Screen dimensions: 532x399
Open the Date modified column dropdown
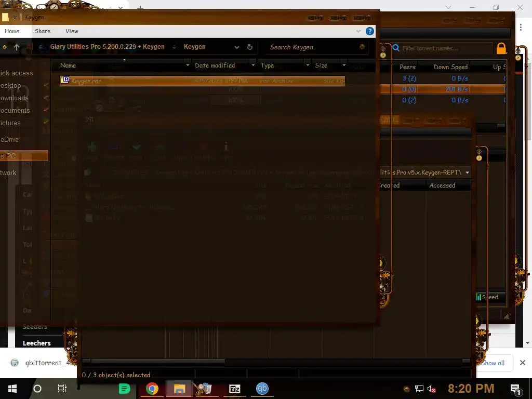(x=253, y=65)
